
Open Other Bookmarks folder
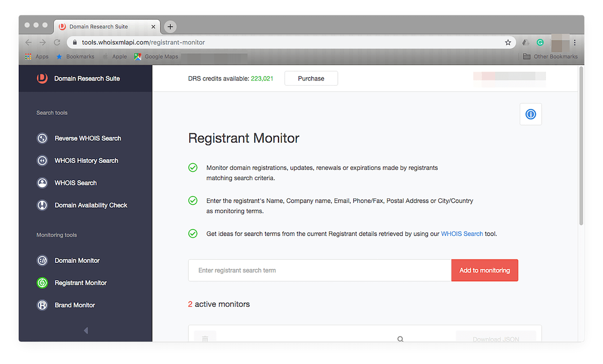(550, 57)
